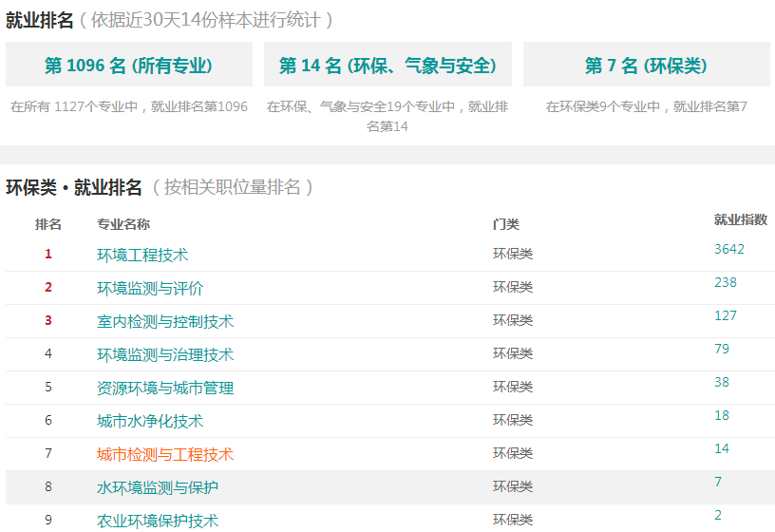
Task: Open the 室内检测与控制技术 major link
Action: point(165,321)
